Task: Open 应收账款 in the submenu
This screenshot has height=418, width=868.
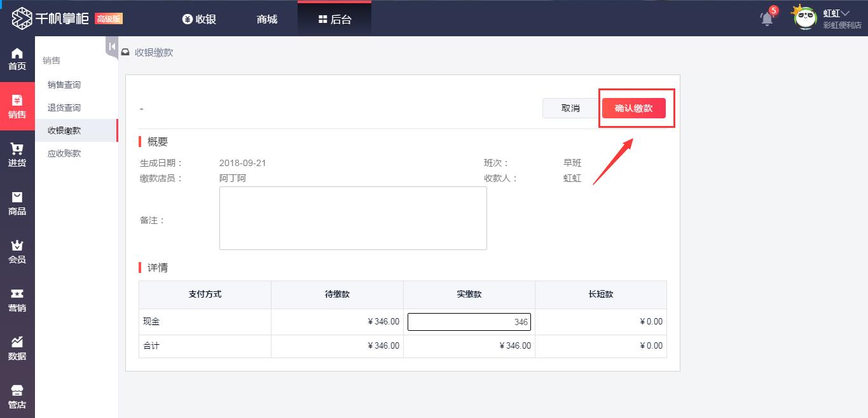Action: pyautogui.click(x=64, y=153)
